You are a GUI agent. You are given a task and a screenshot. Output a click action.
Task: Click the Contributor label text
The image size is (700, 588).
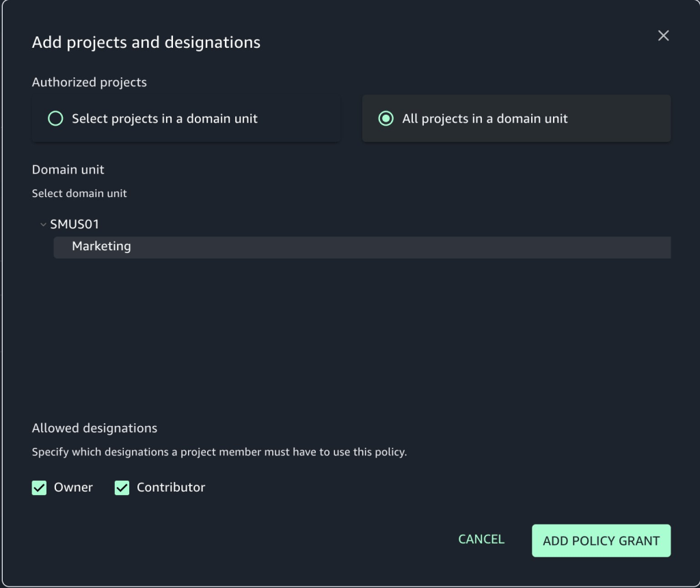point(171,487)
